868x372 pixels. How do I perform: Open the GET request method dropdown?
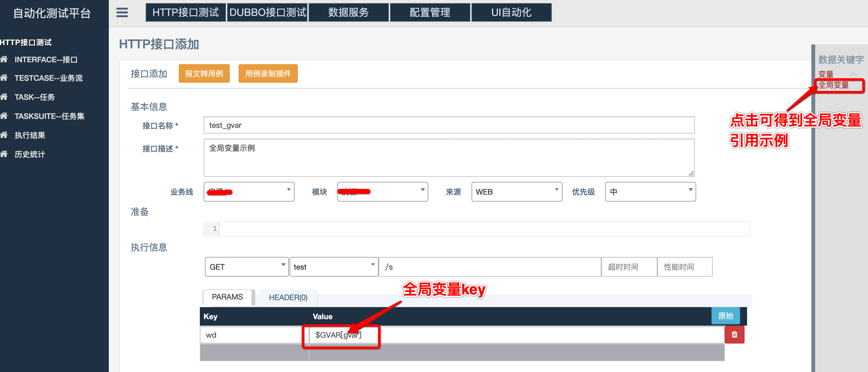click(x=247, y=267)
